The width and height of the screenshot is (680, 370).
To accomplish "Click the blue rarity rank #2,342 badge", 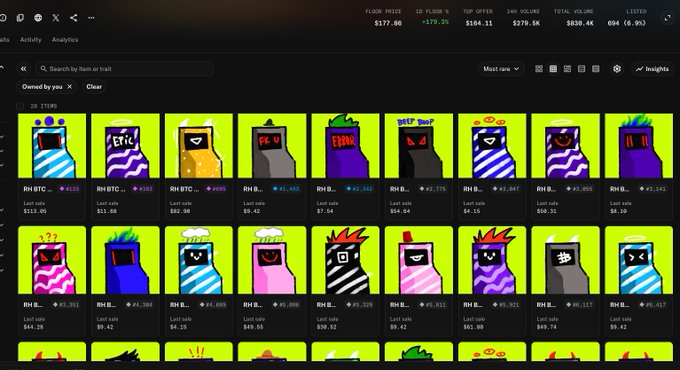I will [x=360, y=189].
